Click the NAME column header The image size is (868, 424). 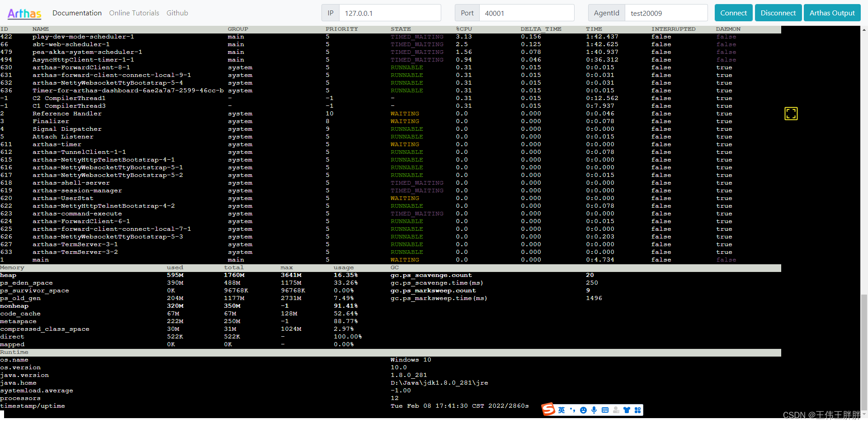[x=41, y=29]
